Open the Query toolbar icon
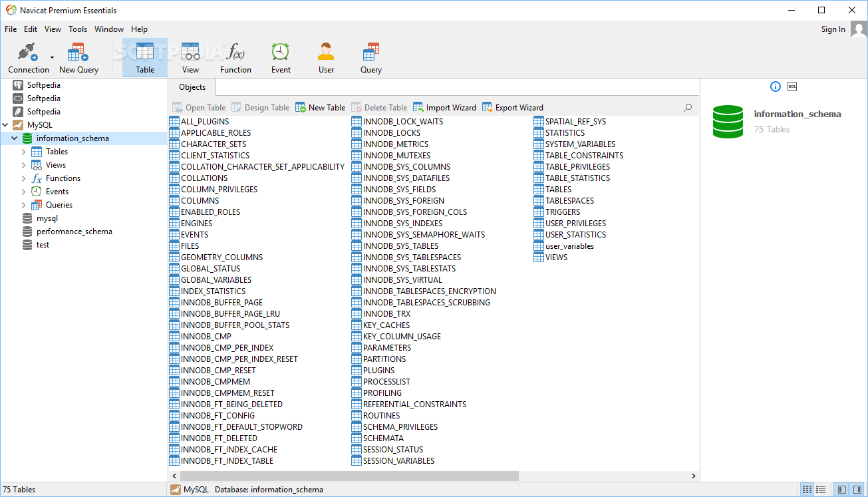868x497 pixels. click(x=371, y=58)
